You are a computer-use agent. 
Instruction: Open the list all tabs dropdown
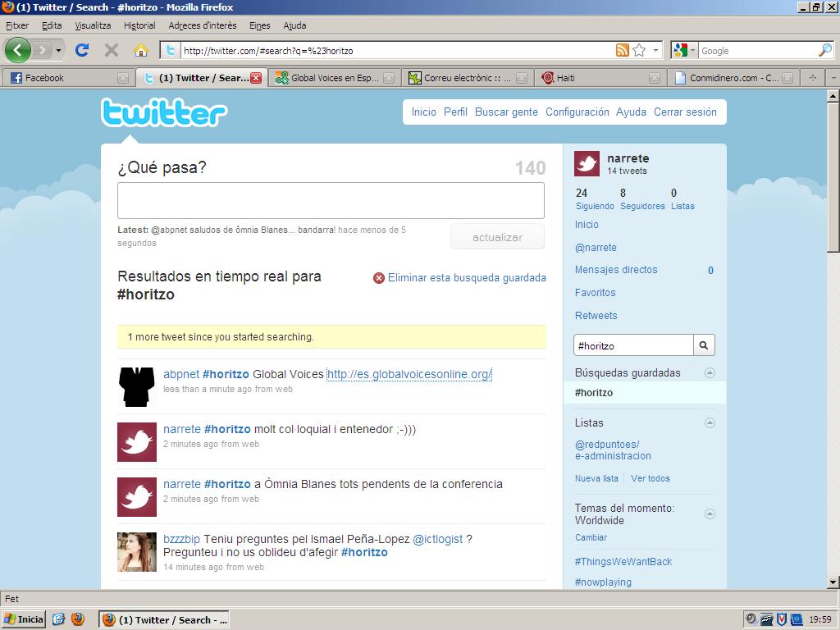[833, 78]
